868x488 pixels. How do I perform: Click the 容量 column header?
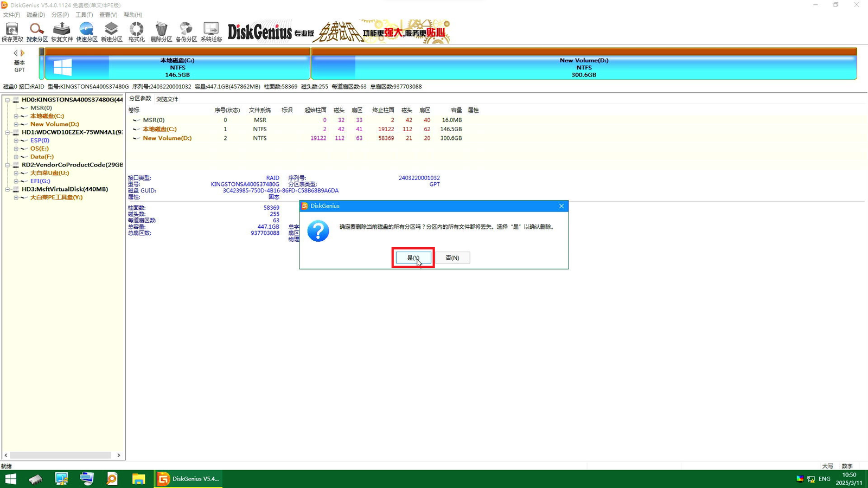[456, 110]
